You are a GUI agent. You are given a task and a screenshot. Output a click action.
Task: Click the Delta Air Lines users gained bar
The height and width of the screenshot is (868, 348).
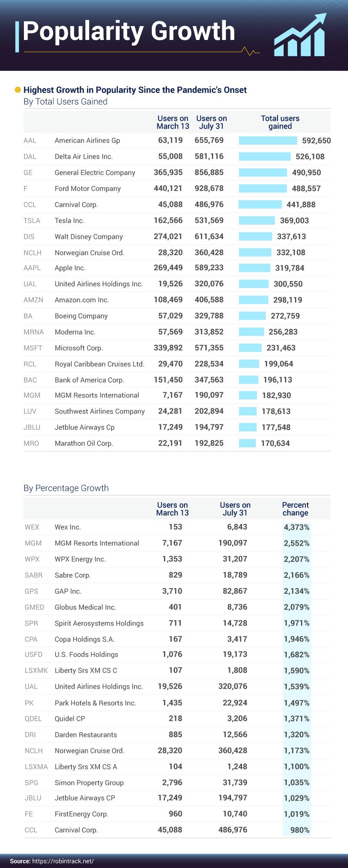click(264, 156)
